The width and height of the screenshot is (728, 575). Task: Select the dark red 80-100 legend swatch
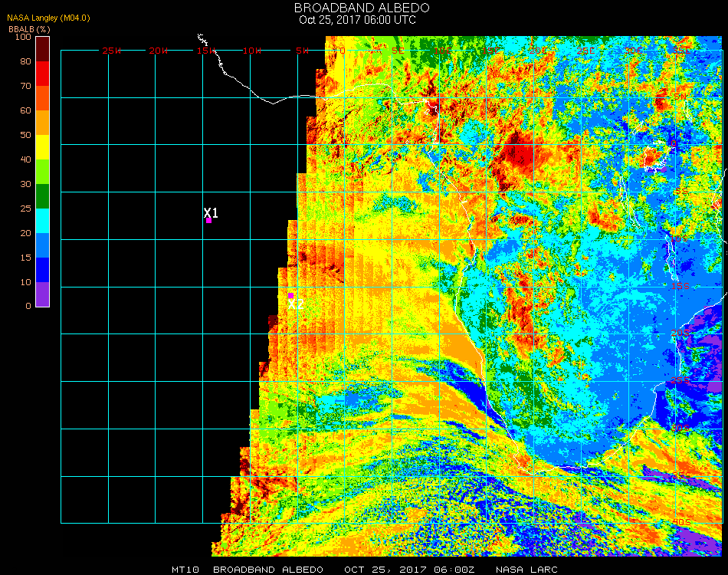click(43, 49)
